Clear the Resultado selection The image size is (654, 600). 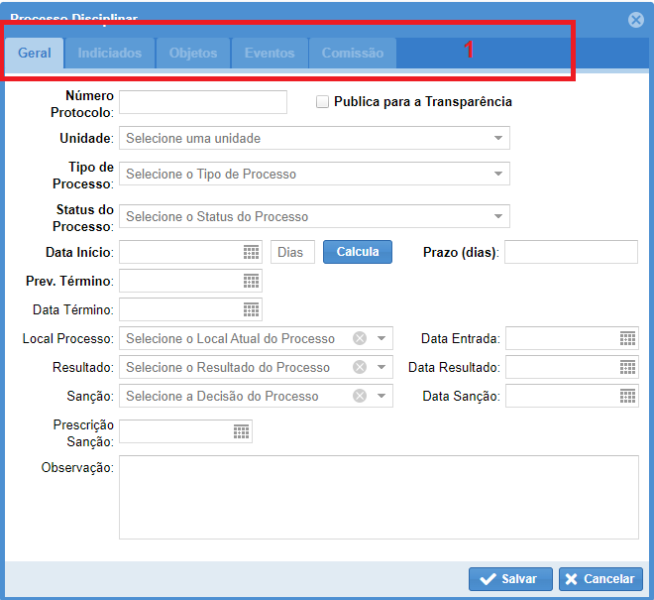[360, 367]
